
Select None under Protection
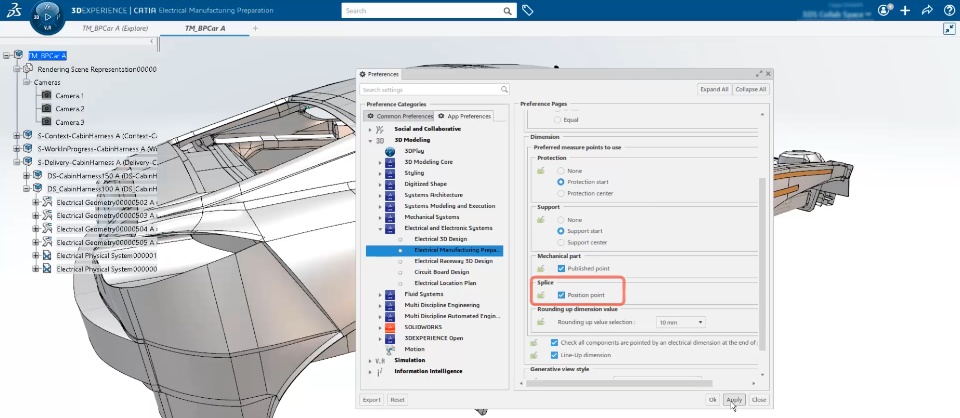pyautogui.click(x=560, y=171)
